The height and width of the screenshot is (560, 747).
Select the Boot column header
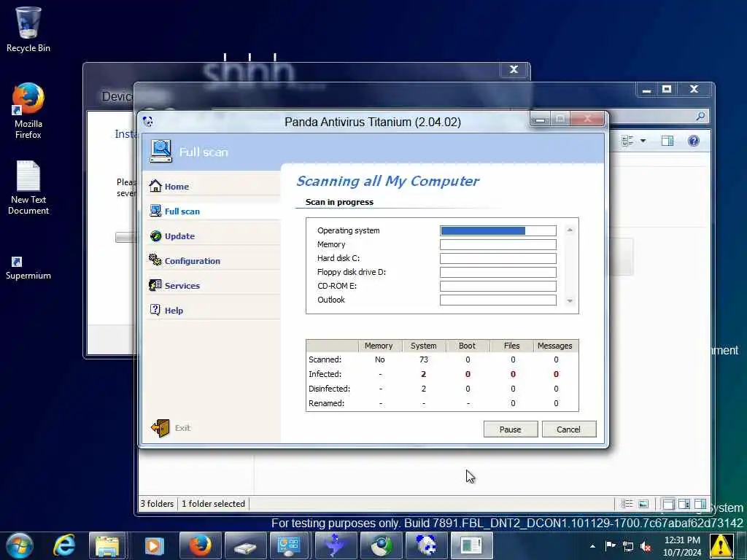(467, 346)
